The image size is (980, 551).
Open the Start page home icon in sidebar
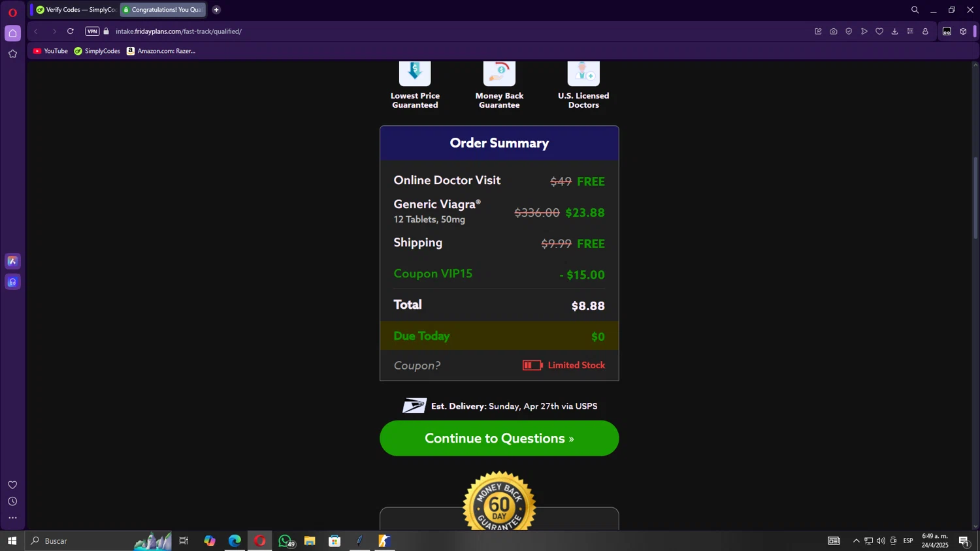tap(12, 33)
